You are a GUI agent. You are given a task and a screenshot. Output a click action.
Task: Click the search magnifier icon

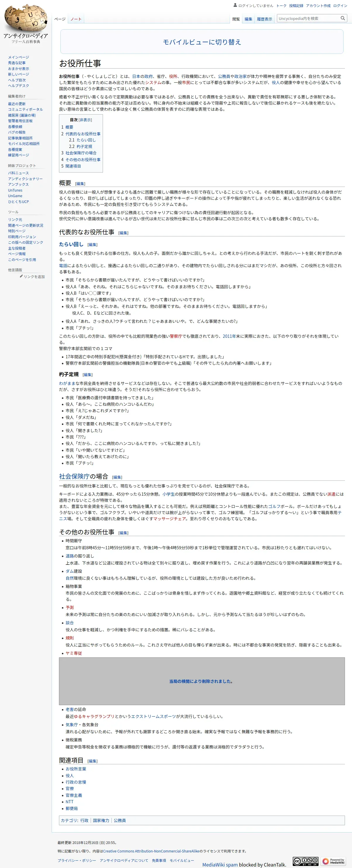coord(343,18)
